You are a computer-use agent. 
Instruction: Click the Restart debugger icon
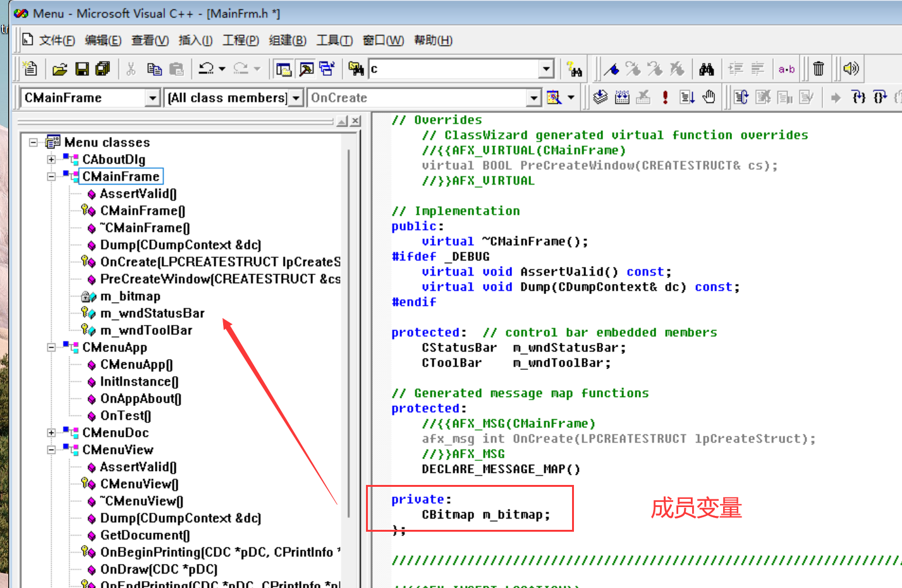(741, 97)
